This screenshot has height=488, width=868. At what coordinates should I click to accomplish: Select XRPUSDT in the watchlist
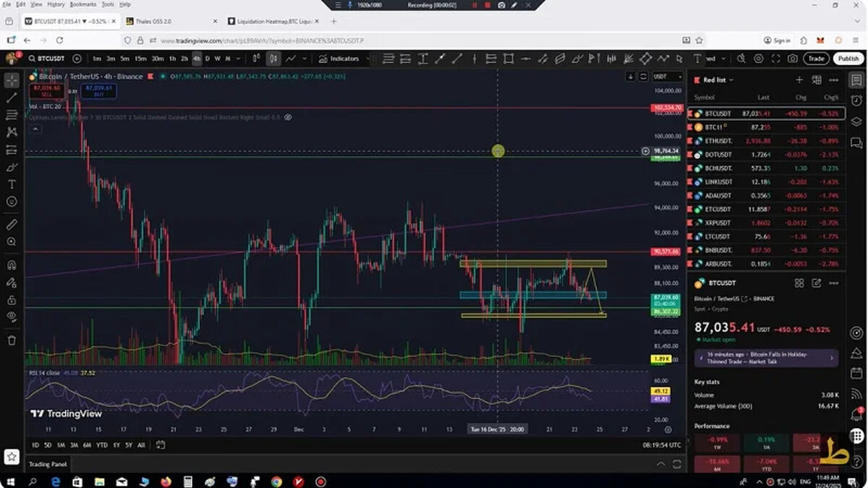(767, 223)
